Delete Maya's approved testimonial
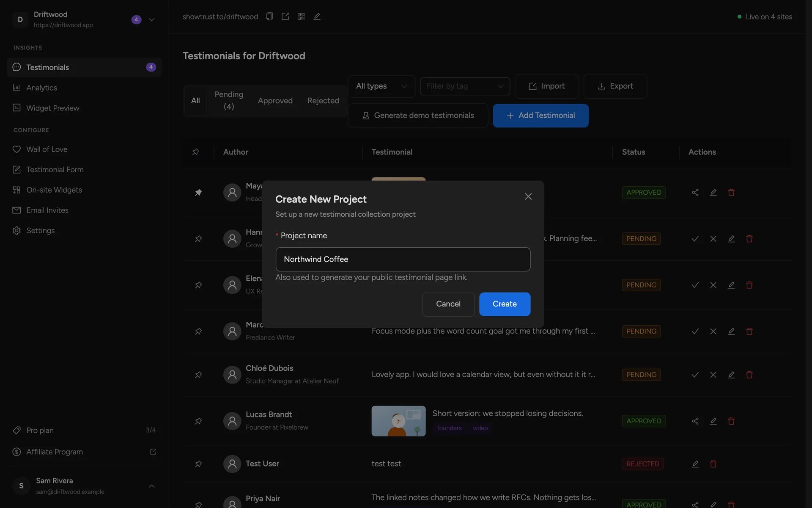Screen dimensions: 812x508 (731, 193)
